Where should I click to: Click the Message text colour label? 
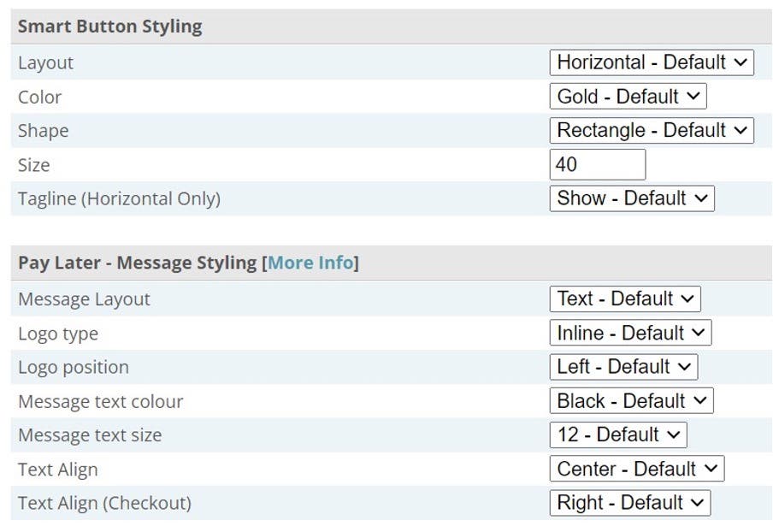[101, 401]
